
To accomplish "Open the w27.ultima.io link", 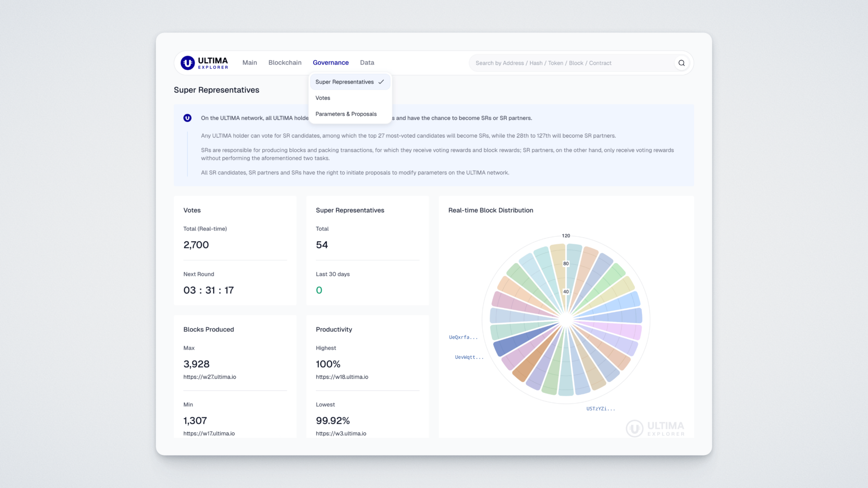I will 210,377.
